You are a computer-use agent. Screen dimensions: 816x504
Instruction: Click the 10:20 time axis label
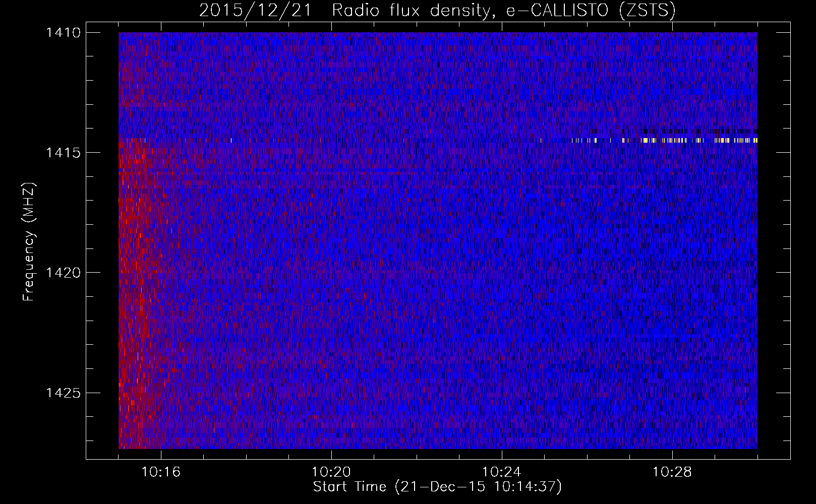pyautogui.click(x=331, y=472)
